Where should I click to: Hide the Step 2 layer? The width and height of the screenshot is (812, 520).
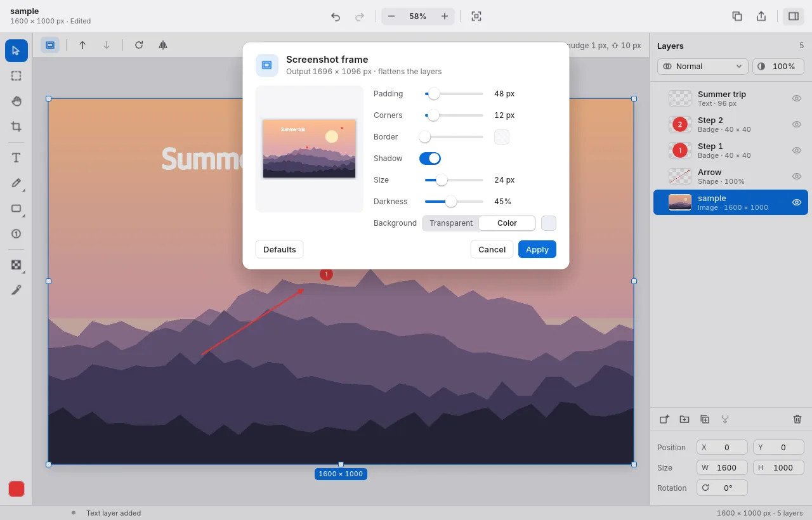(x=797, y=124)
